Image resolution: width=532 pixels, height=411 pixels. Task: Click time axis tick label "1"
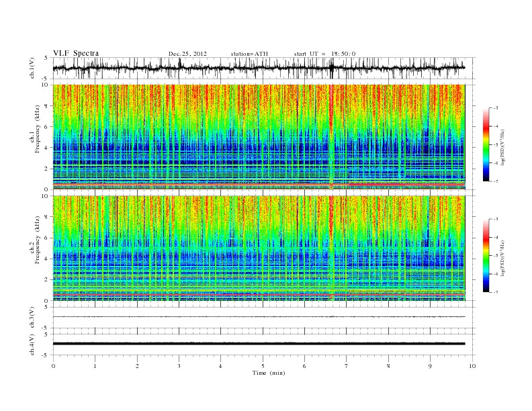(x=95, y=366)
